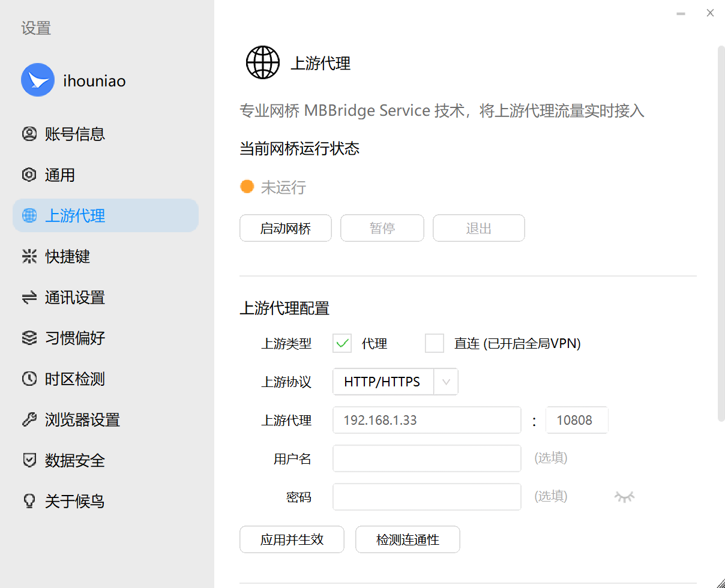Select the 账号信息 account icon in sidebar
The image size is (725, 588).
[29, 134]
